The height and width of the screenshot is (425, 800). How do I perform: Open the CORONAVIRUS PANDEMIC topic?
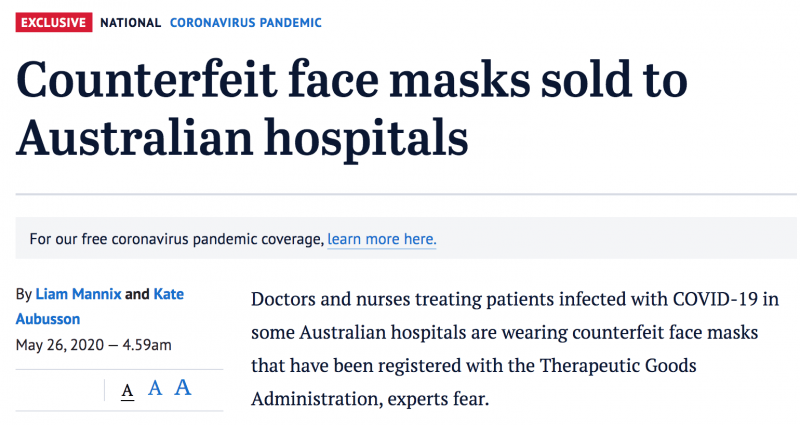click(x=246, y=23)
